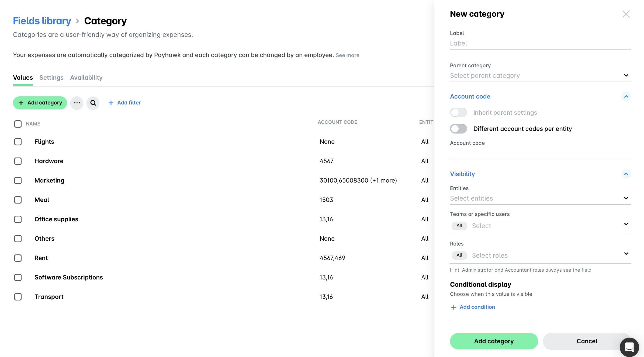The image size is (644, 357).
Task: Click the All chip in Teams field
Action: [459, 226]
